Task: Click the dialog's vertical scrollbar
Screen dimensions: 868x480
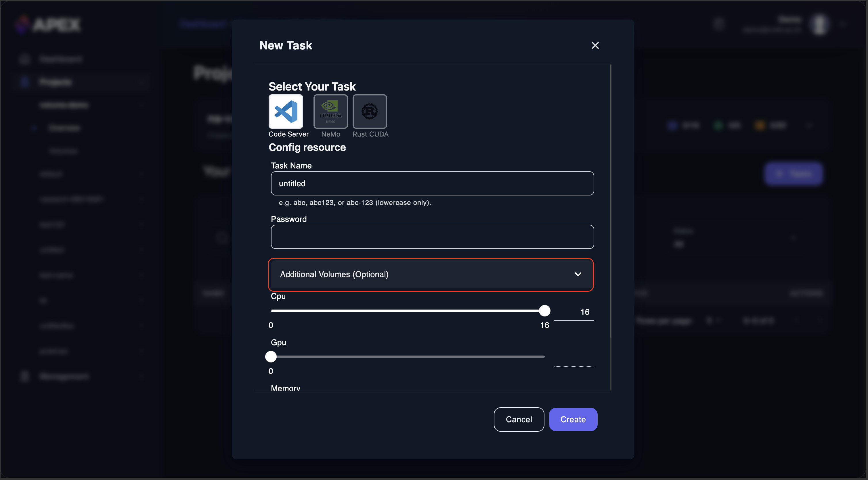Action: 611,200
